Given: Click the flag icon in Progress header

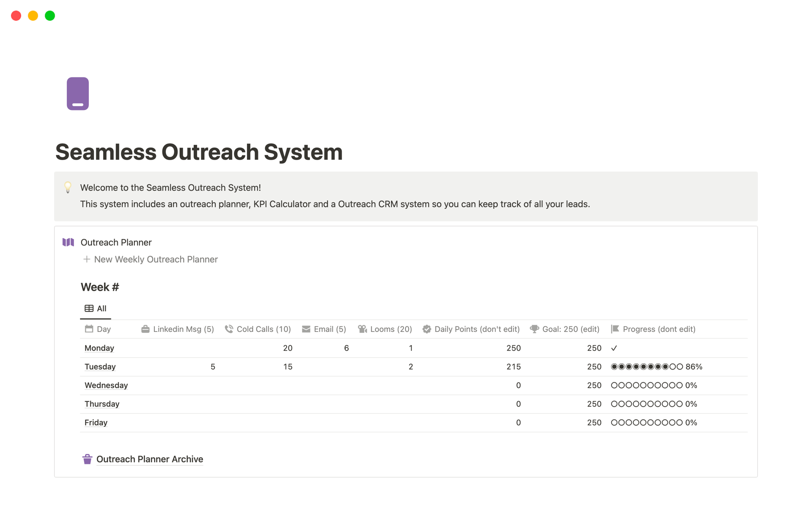Looking at the screenshot, I should tap(615, 329).
